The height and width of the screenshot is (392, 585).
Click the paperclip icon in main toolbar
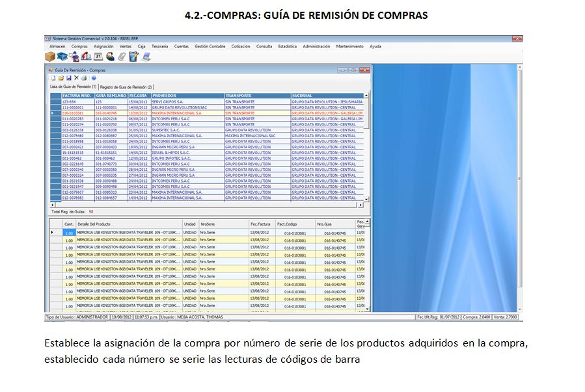point(122,57)
